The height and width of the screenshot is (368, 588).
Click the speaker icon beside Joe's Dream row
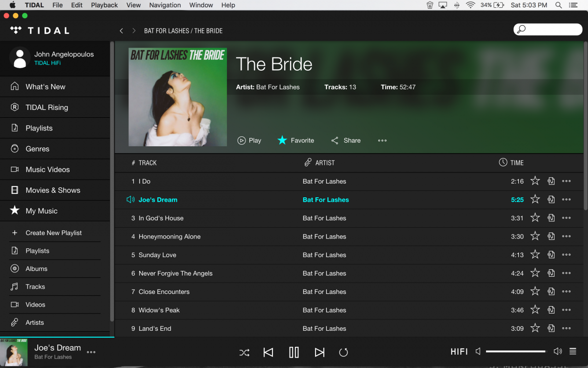(x=130, y=200)
